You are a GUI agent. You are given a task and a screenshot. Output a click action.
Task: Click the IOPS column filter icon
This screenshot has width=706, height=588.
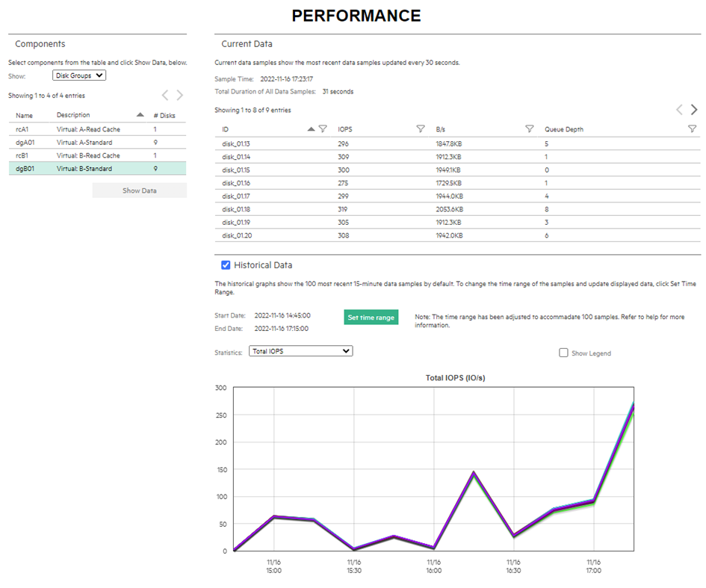pyautogui.click(x=420, y=129)
